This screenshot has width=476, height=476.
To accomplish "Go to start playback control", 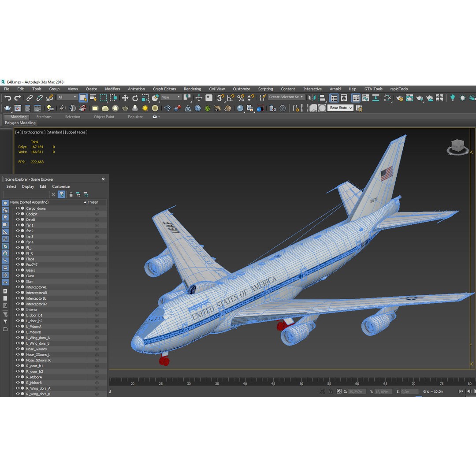I will tap(461, 391).
